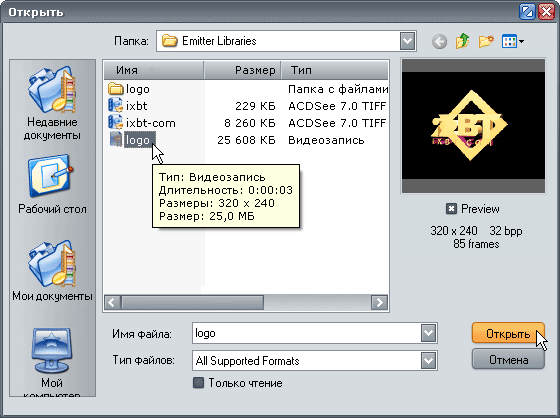Click the horizontal scrollbar thumb
This screenshot has width=560, height=418.
coord(192,303)
